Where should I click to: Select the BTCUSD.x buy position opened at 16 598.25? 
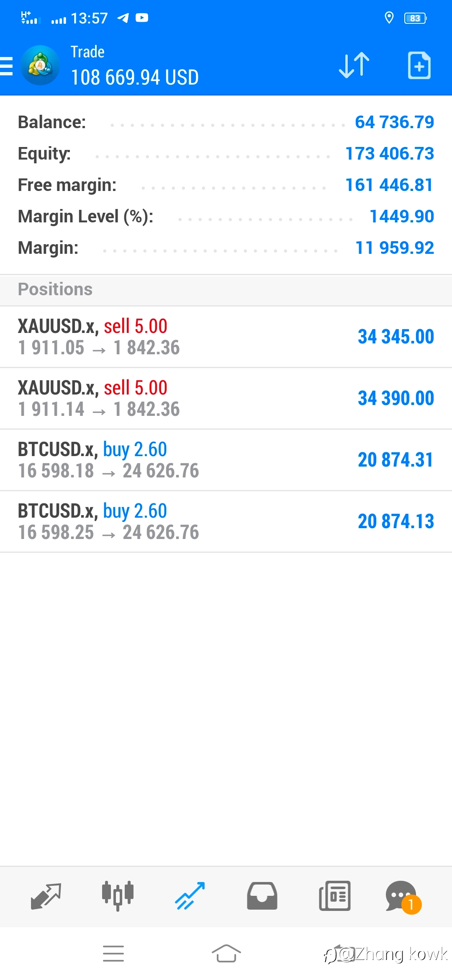point(226,522)
